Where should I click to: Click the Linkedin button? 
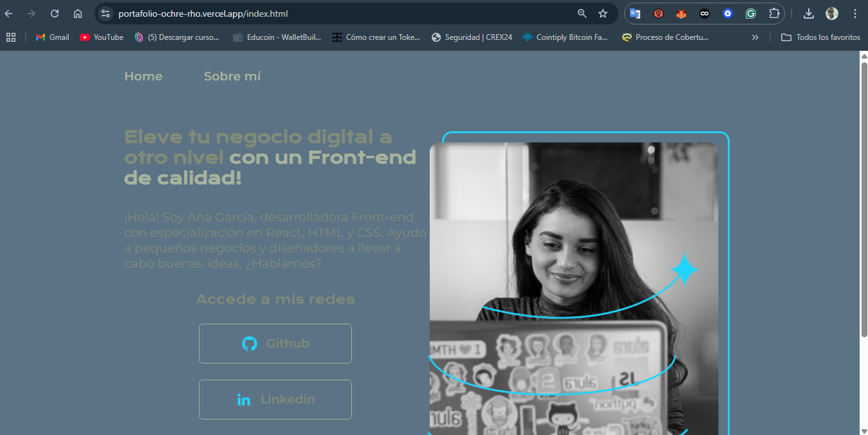(x=275, y=400)
